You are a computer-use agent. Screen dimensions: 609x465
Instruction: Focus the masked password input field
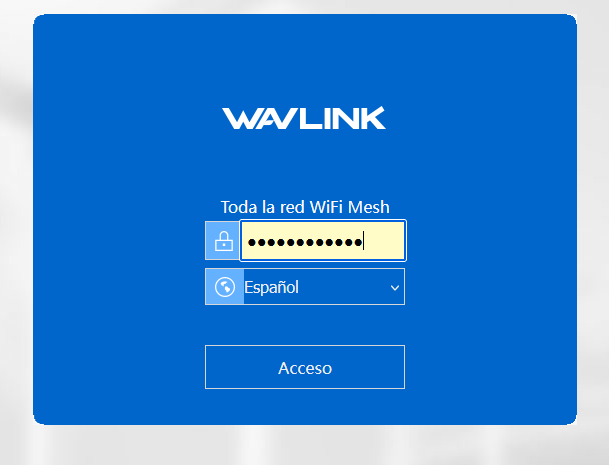[323, 240]
